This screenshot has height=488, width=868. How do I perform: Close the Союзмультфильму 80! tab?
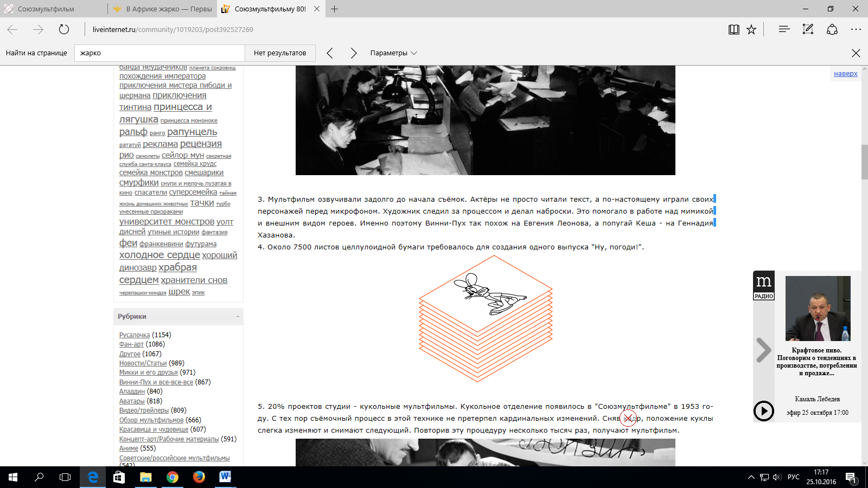click(317, 9)
